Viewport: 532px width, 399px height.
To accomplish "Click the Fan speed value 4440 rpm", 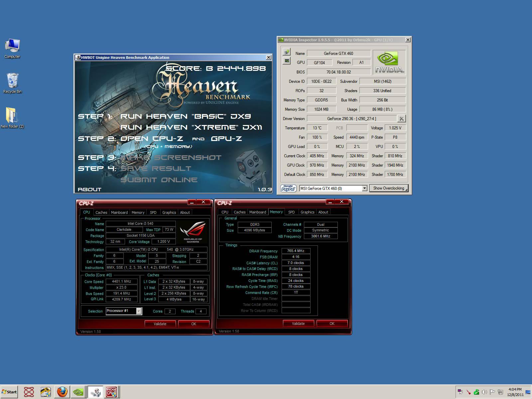I will click(357, 137).
